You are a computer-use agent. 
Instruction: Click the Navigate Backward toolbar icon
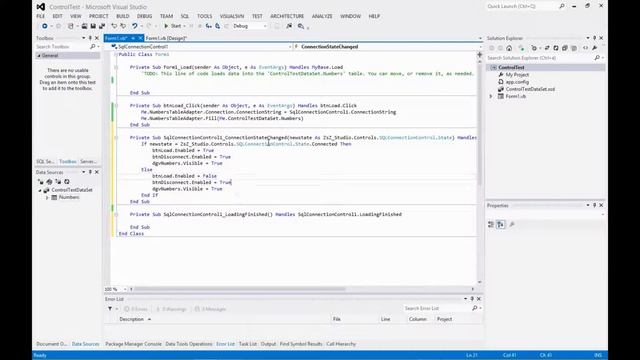pos(44,26)
